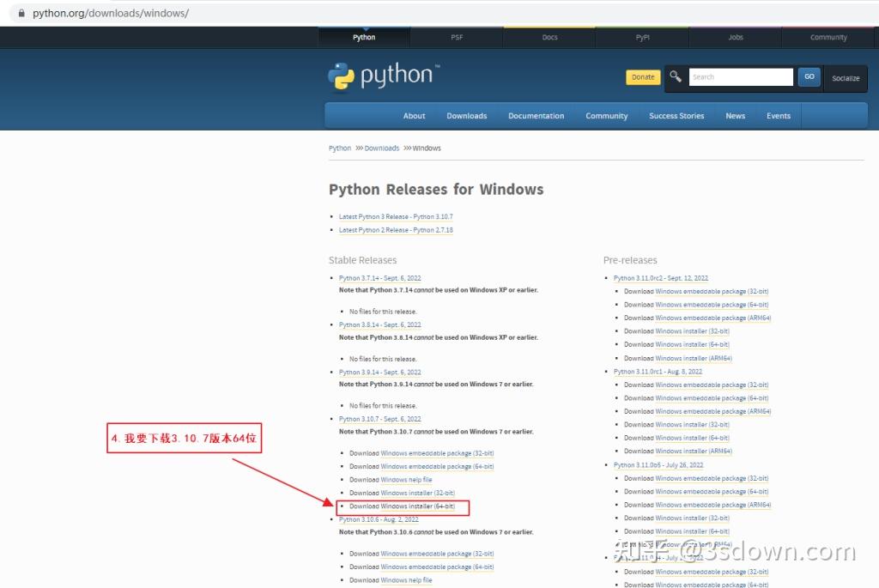Select the PSF tab in the header
The image size is (879, 588).
click(x=457, y=37)
